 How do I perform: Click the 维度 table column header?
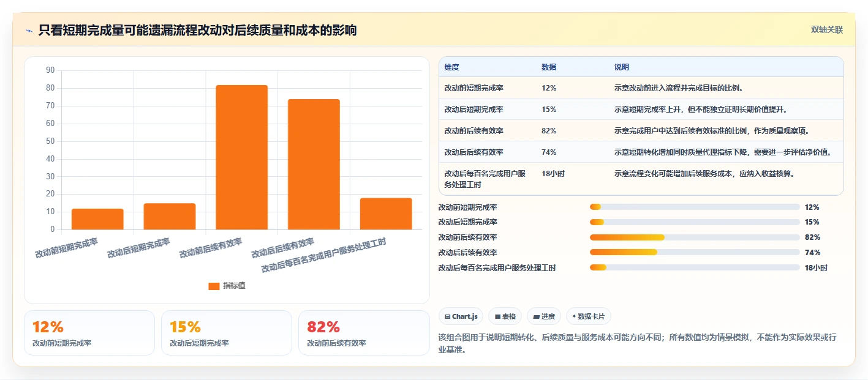452,67
